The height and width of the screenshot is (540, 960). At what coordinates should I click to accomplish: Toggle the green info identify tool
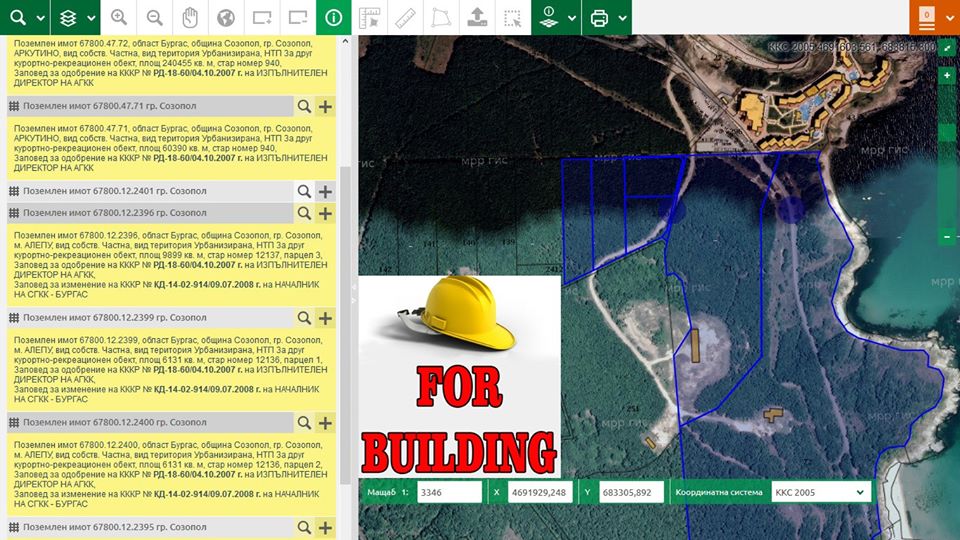pos(333,18)
